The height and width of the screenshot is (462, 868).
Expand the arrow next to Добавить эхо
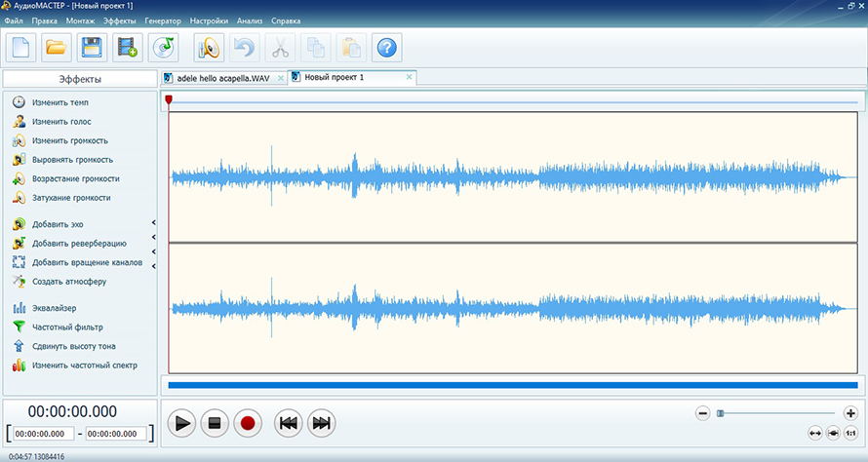point(154,224)
